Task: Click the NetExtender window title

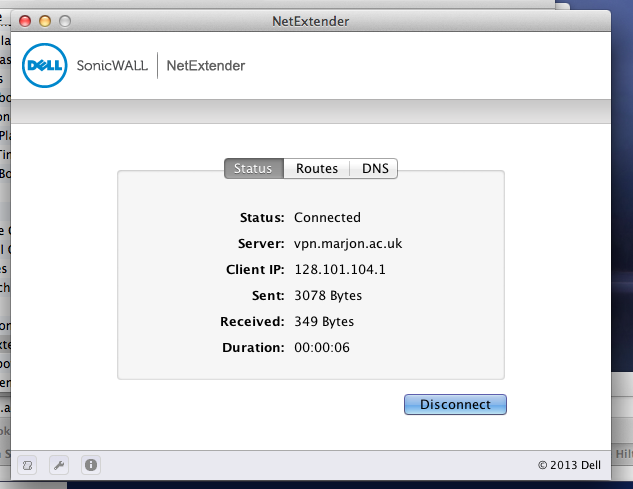Action: 310,21
